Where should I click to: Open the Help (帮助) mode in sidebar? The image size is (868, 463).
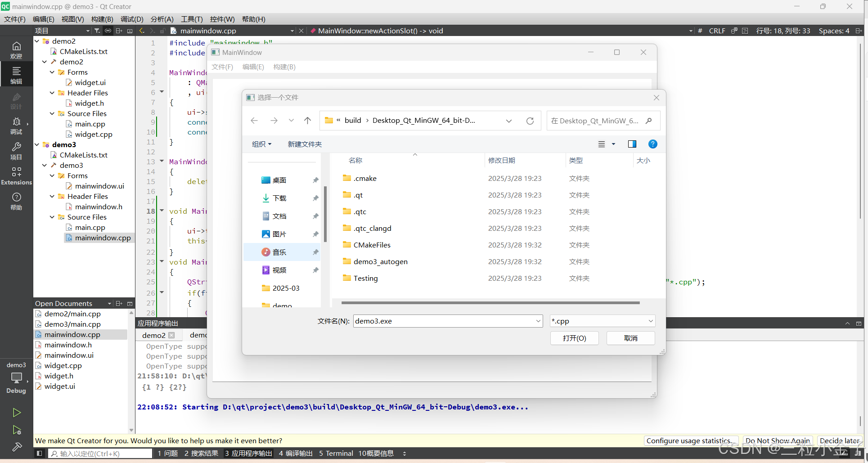pos(16,201)
